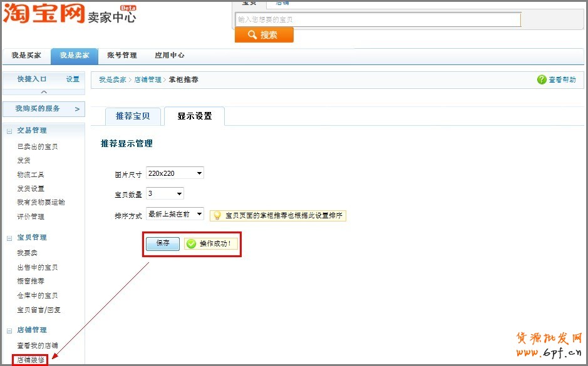This screenshot has height=366, width=588.
Task: Click the 淘宝网 logo
Action: coord(44,14)
